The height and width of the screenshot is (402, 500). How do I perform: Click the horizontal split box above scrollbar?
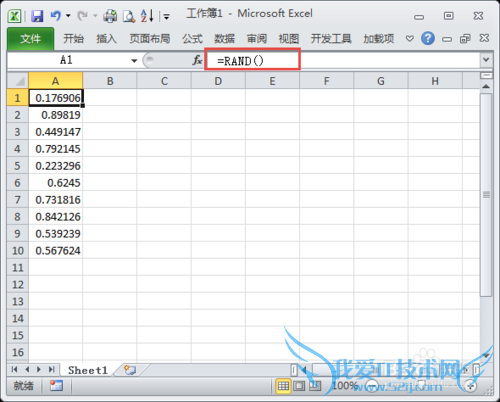point(486,76)
